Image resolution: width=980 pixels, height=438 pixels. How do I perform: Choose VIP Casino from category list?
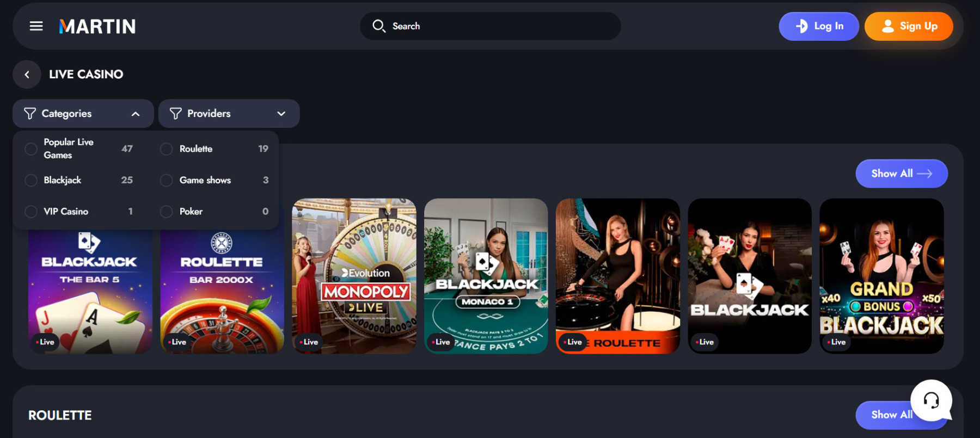coord(66,212)
